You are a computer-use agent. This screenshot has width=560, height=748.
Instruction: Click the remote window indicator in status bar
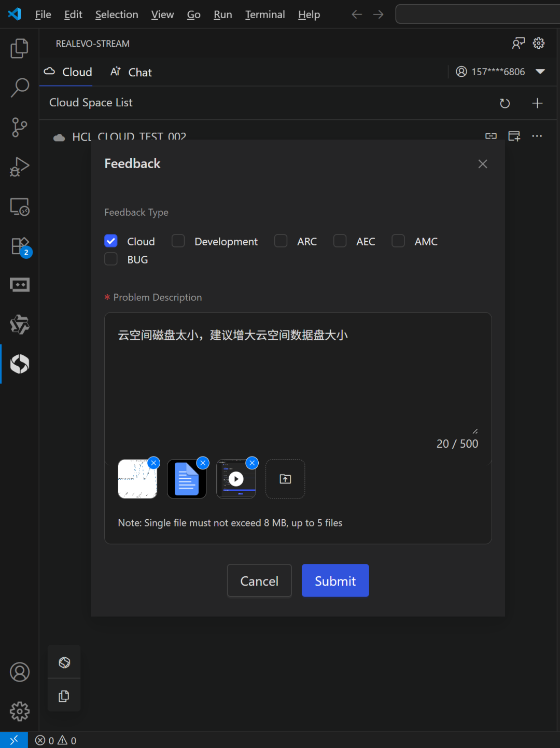tap(14, 740)
